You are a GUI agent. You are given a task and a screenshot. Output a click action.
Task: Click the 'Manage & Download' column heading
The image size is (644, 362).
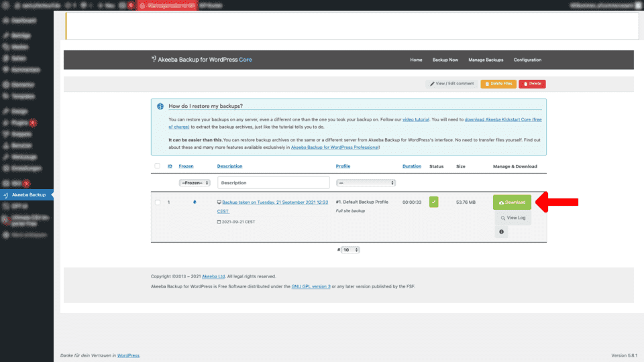point(515,166)
